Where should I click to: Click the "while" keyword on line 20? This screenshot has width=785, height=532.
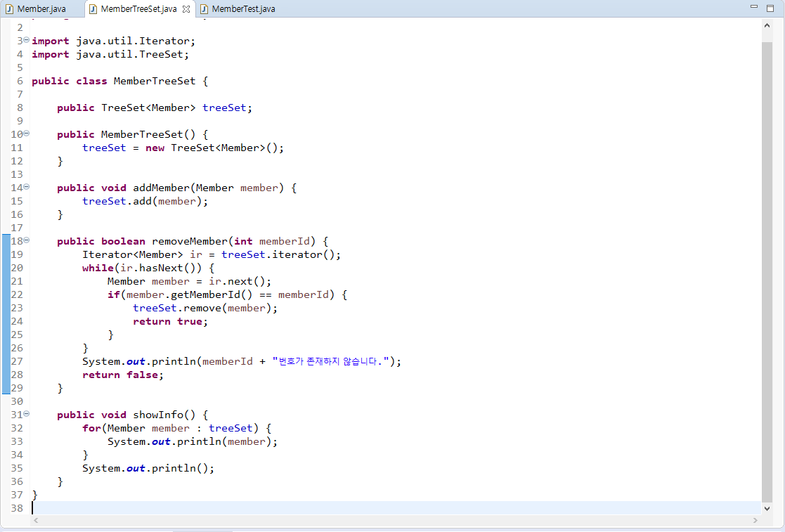98,268
